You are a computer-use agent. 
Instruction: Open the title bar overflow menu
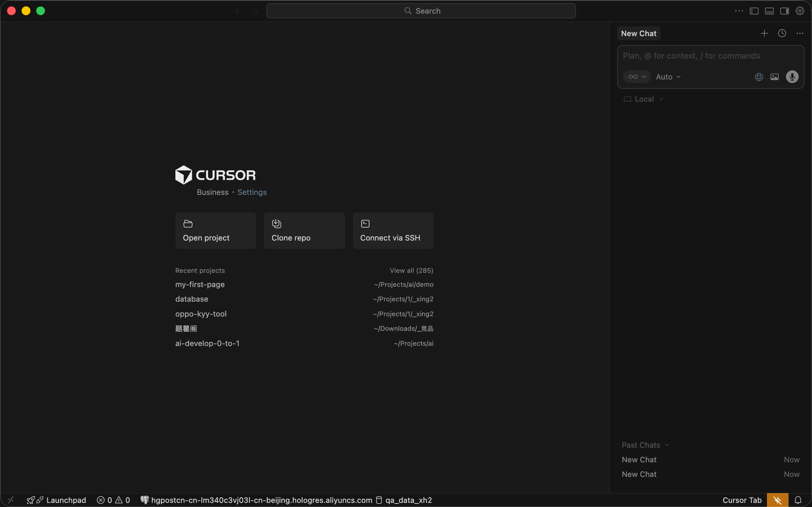(x=738, y=10)
